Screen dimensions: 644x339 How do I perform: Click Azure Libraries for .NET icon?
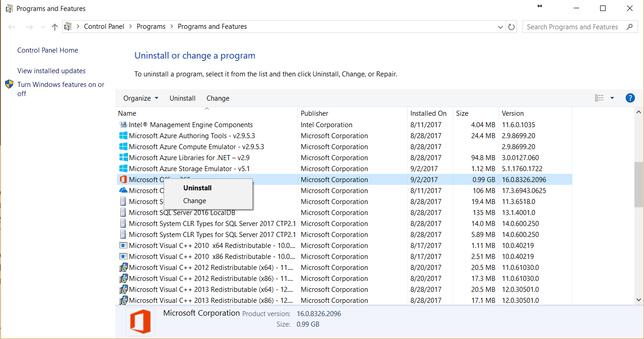(x=123, y=157)
